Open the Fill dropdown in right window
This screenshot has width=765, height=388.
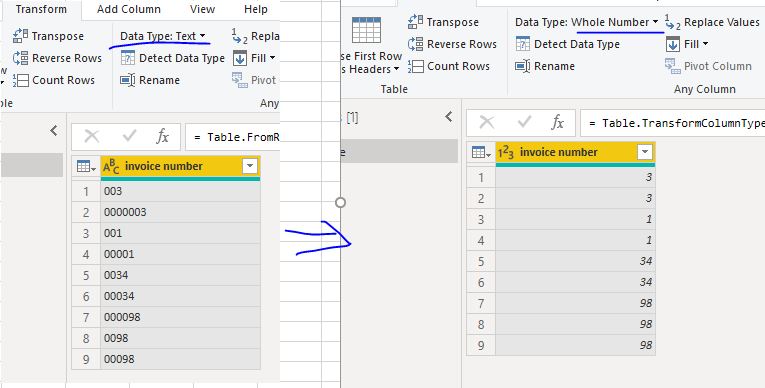pyautogui.click(x=687, y=44)
